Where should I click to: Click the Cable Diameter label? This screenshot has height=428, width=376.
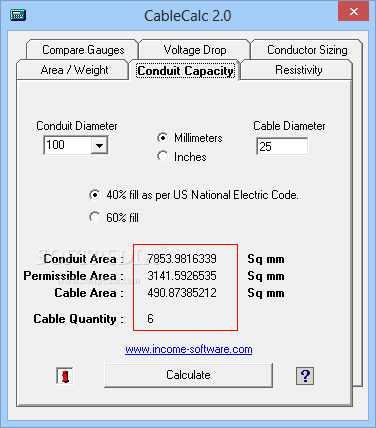[289, 126]
